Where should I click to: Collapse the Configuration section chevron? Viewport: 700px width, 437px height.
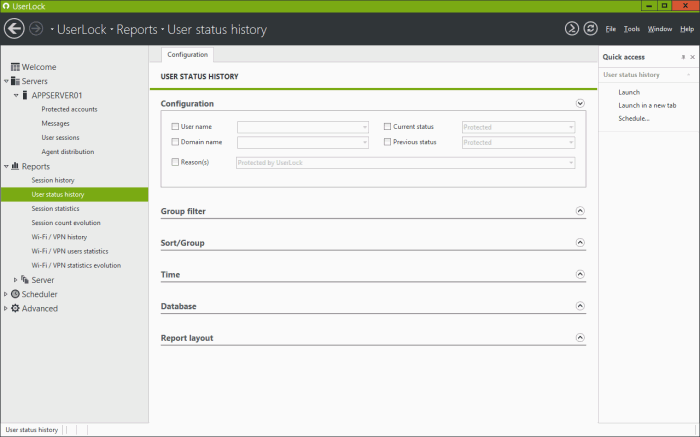point(580,104)
